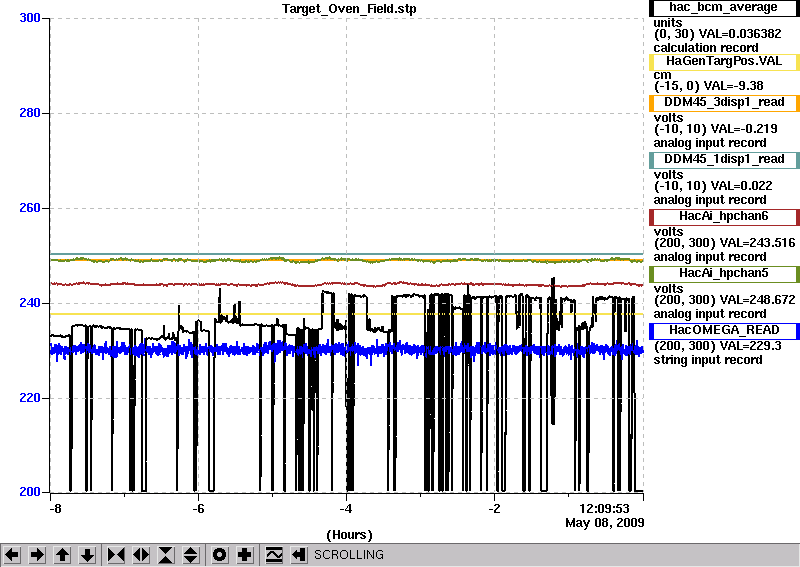This screenshot has width=800, height=567.
Task: Click the -8 hours x-axis label
Action: pos(55,509)
